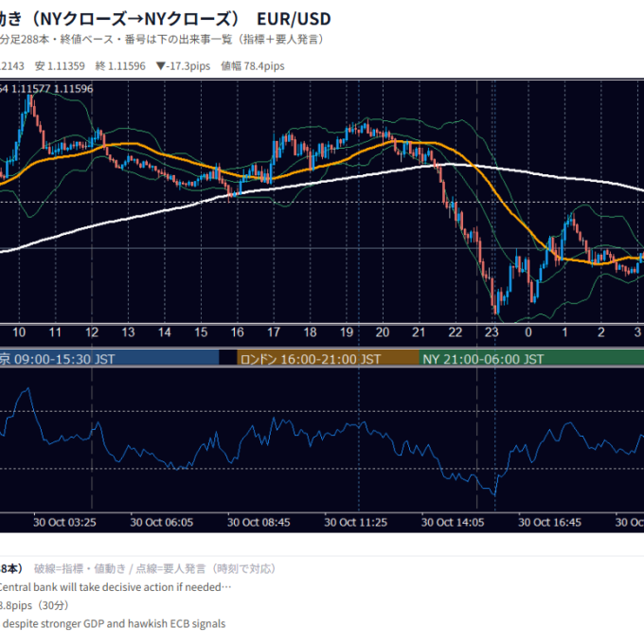Click the 安 1.11359 low value

[60, 66]
